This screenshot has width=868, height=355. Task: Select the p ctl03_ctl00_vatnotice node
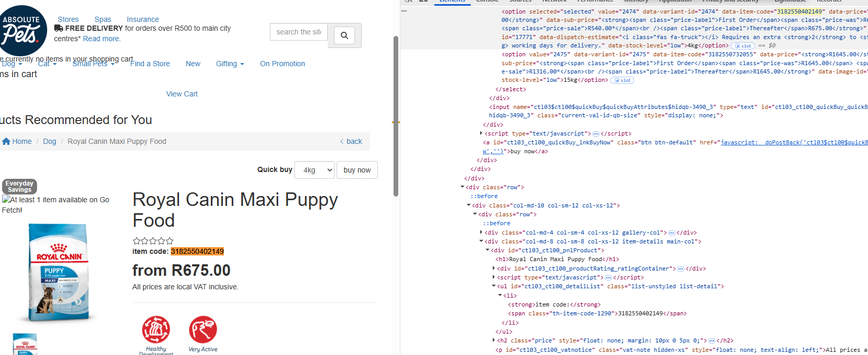(x=681, y=350)
